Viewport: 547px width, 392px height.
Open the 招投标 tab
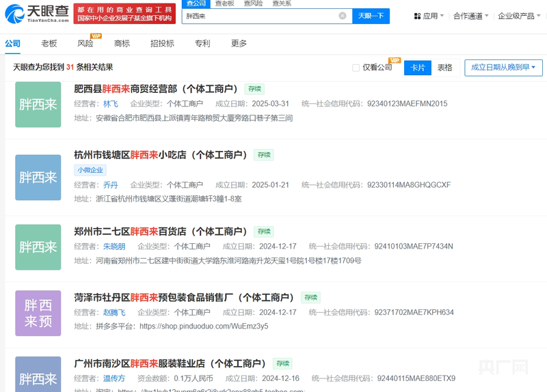coord(162,43)
